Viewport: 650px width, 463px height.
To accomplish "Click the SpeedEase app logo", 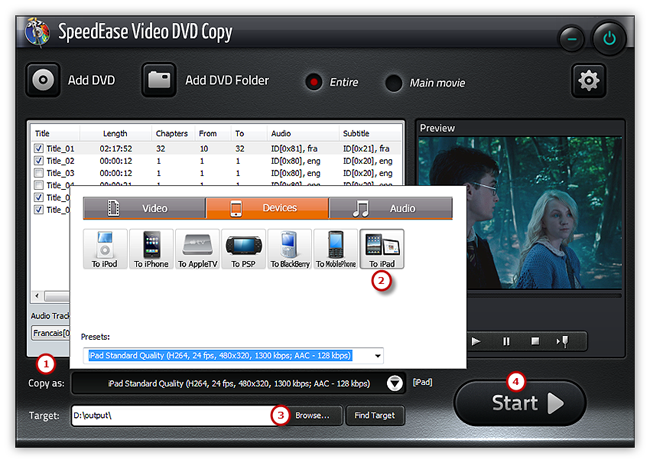I will (37, 32).
